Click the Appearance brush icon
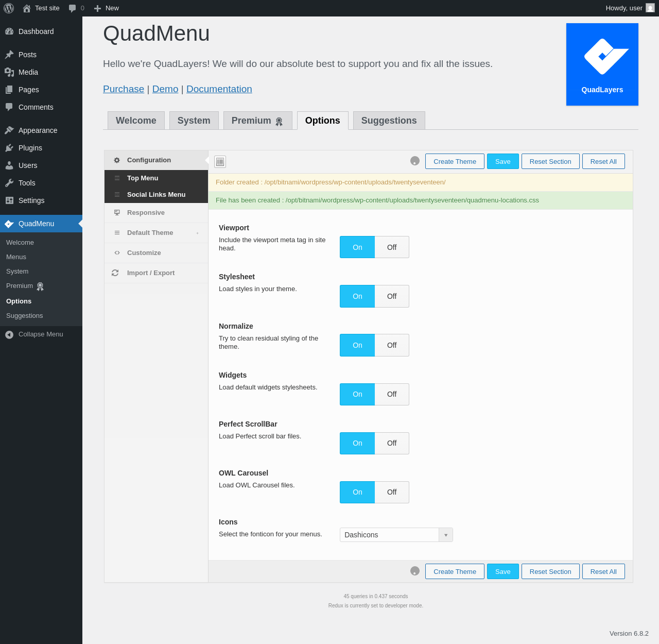This screenshot has height=644, width=659. (9, 130)
